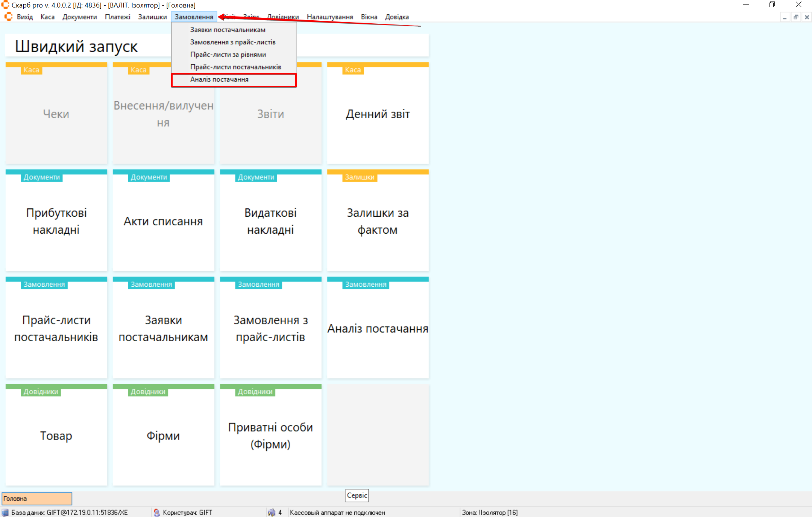The image size is (812, 517).
Task: Collapse the Замовлення menu
Action: 194,17
